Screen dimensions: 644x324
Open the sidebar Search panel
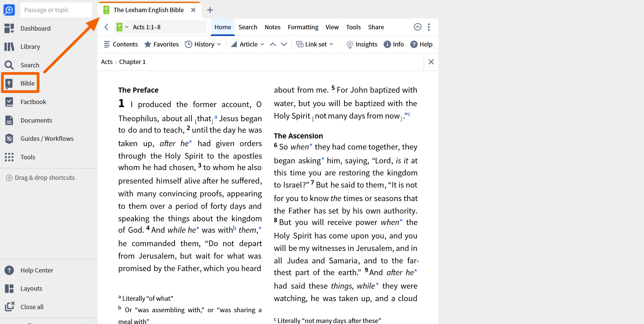tap(22, 65)
